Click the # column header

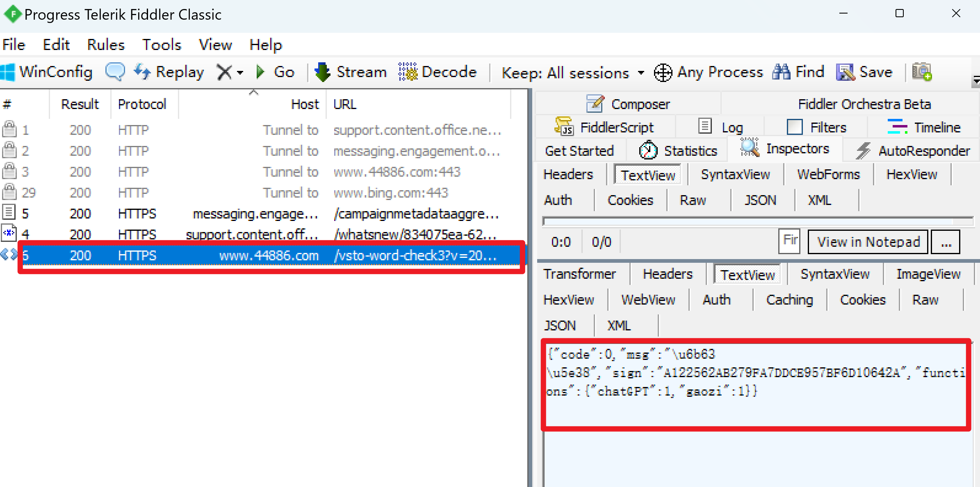(x=25, y=104)
